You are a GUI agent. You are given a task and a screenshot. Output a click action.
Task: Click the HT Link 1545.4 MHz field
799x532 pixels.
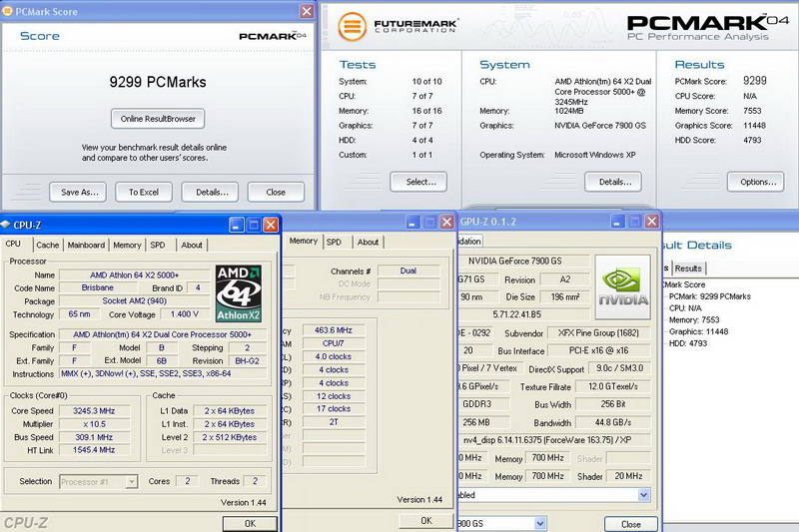94,450
